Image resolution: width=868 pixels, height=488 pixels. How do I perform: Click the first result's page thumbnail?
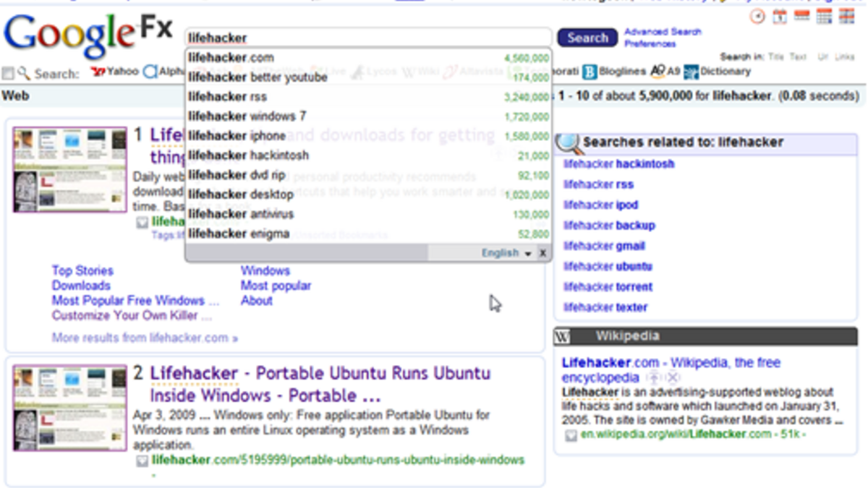coord(69,170)
